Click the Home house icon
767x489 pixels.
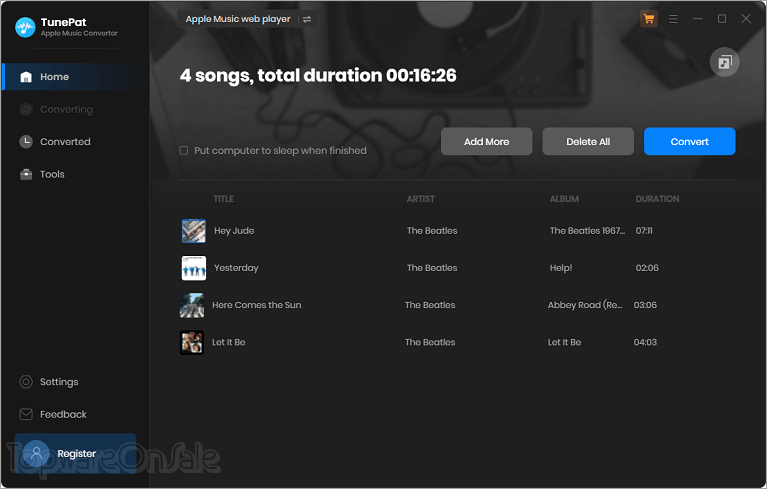point(26,77)
